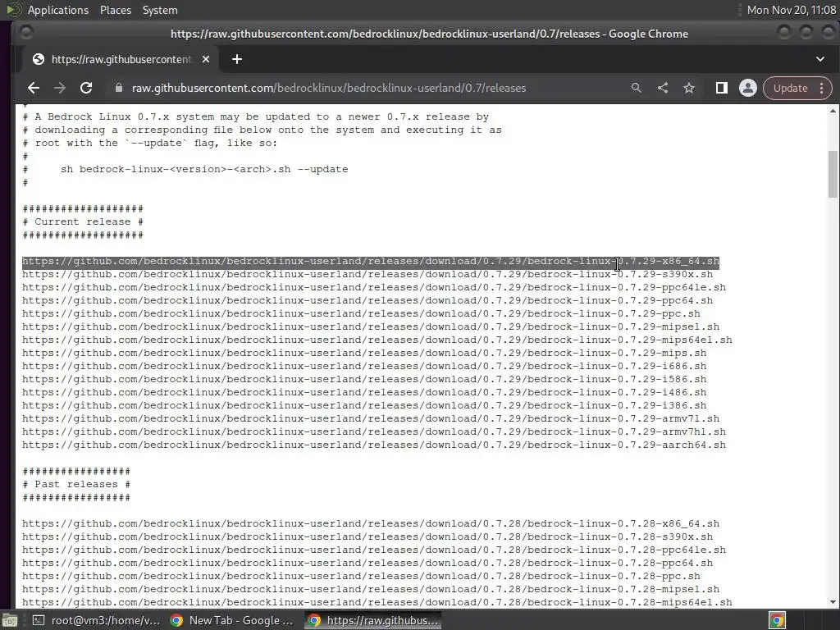Viewport: 840px width, 630px height.
Task: Open a new tab with plus button
Action: [237, 59]
